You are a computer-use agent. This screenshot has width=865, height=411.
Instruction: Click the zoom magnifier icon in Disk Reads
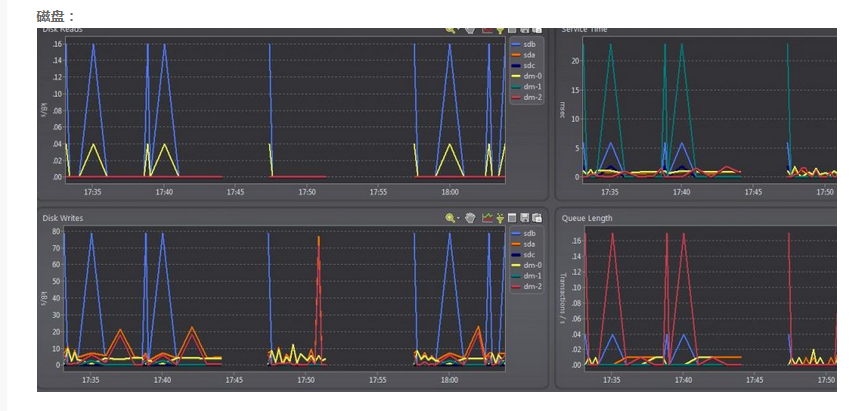click(450, 30)
